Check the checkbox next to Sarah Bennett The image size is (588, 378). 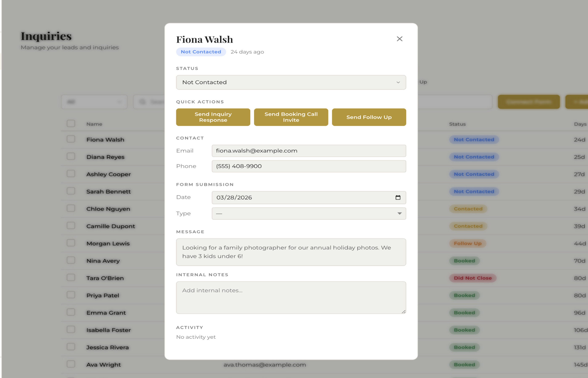tap(71, 191)
